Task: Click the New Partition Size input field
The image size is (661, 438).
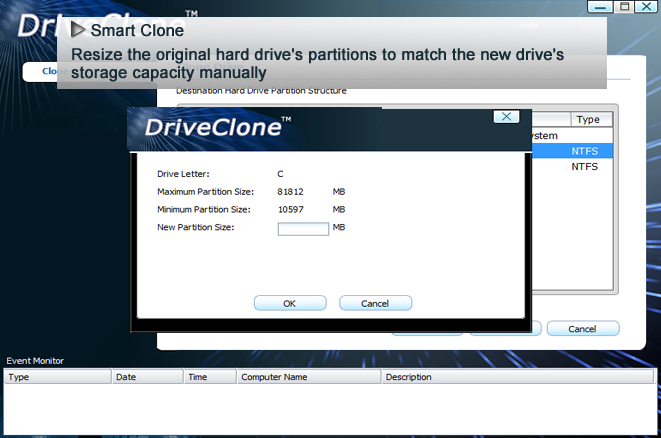Action: pyautogui.click(x=303, y=229)
